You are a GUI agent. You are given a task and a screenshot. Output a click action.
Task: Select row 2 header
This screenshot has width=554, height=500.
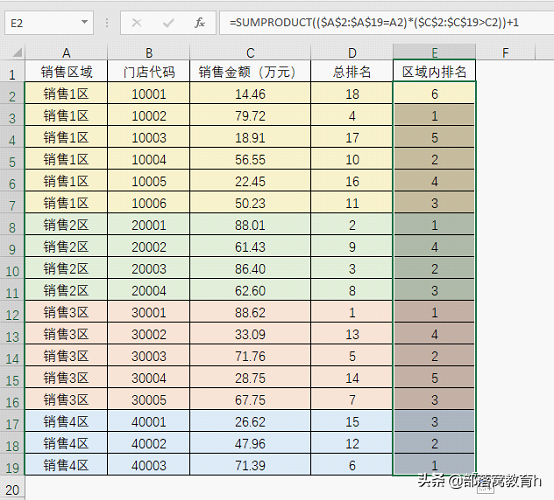12,93
